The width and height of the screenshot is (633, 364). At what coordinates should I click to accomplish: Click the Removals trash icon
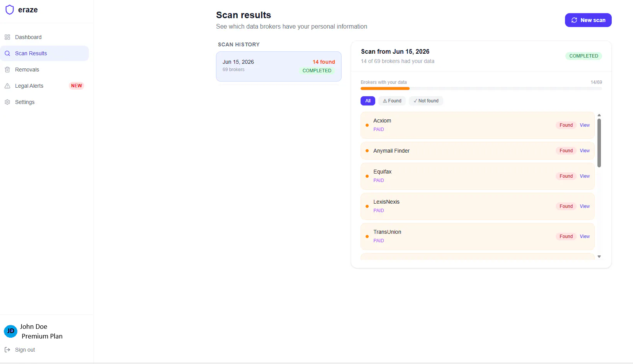[x=7, y=70]
